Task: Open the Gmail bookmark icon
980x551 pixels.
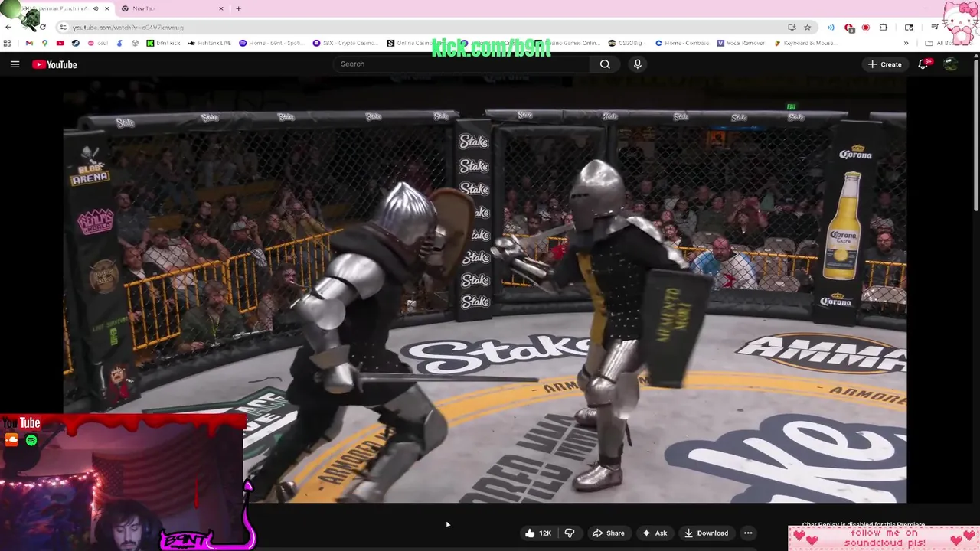Action: (29, 44)
